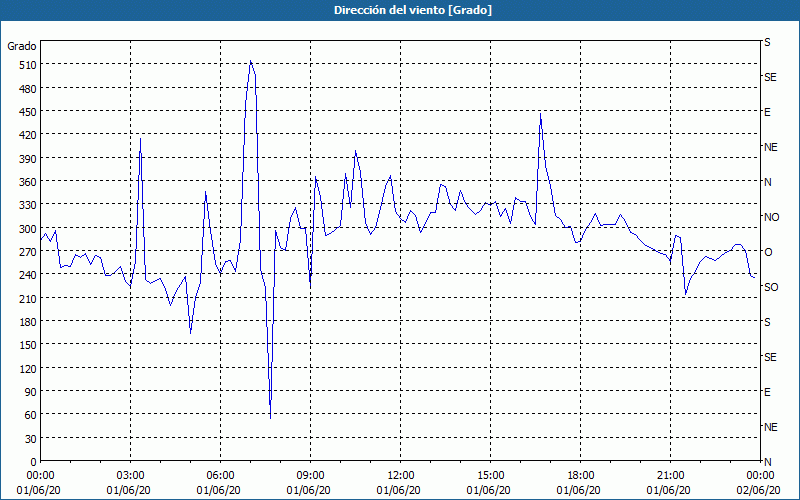Click the 300 y-axis tick label
The width and height of the screenshot is (800, 500).
click(x=28, y=229)
